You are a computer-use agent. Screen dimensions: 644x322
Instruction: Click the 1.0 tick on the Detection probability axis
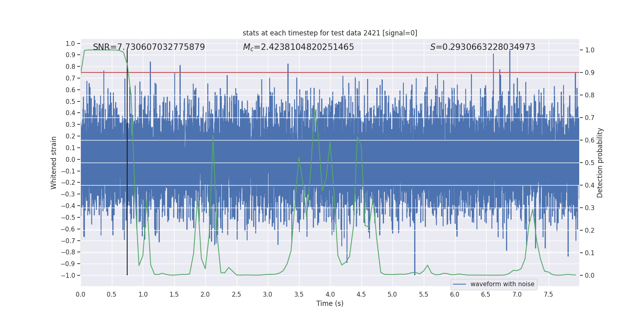pyautogui.click(x=590, y=50)
